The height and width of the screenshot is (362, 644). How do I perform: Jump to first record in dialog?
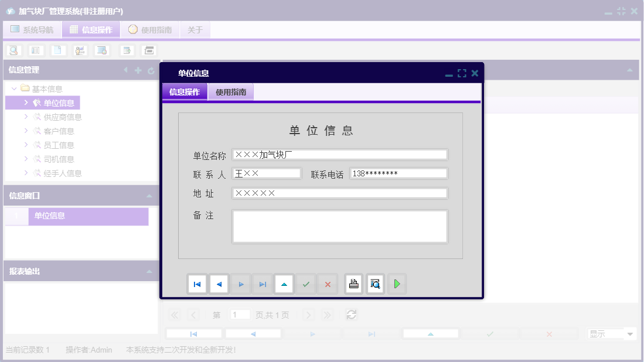197,284
